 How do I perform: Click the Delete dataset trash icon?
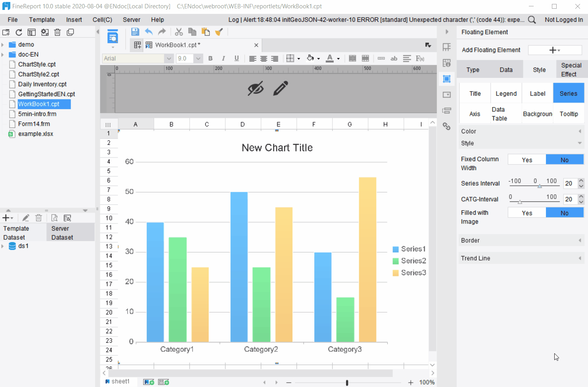pyautogui.click(x=38, y=218)
